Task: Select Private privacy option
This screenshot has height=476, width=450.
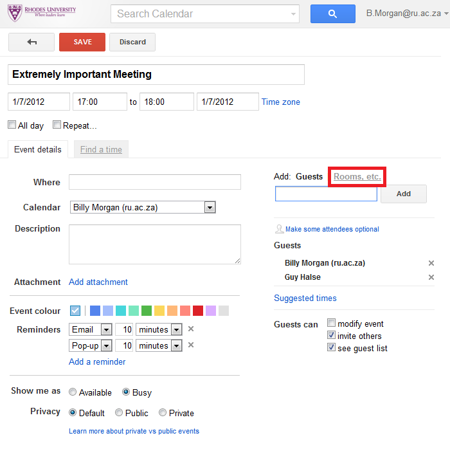Action: (163, 412)
